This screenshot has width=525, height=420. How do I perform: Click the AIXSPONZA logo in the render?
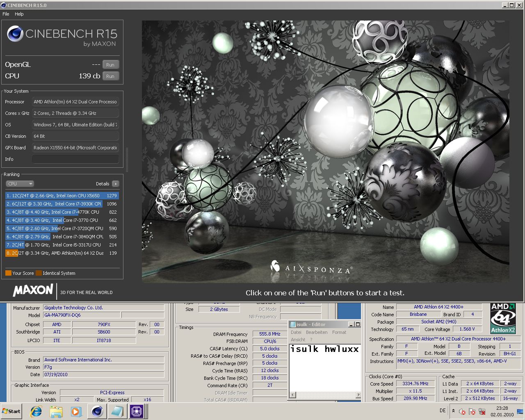[311, 268]
